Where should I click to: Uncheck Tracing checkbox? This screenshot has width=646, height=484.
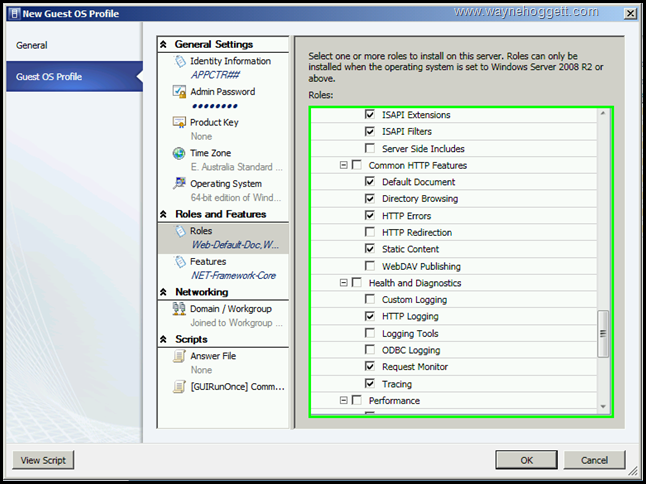(x=370, y=383)
